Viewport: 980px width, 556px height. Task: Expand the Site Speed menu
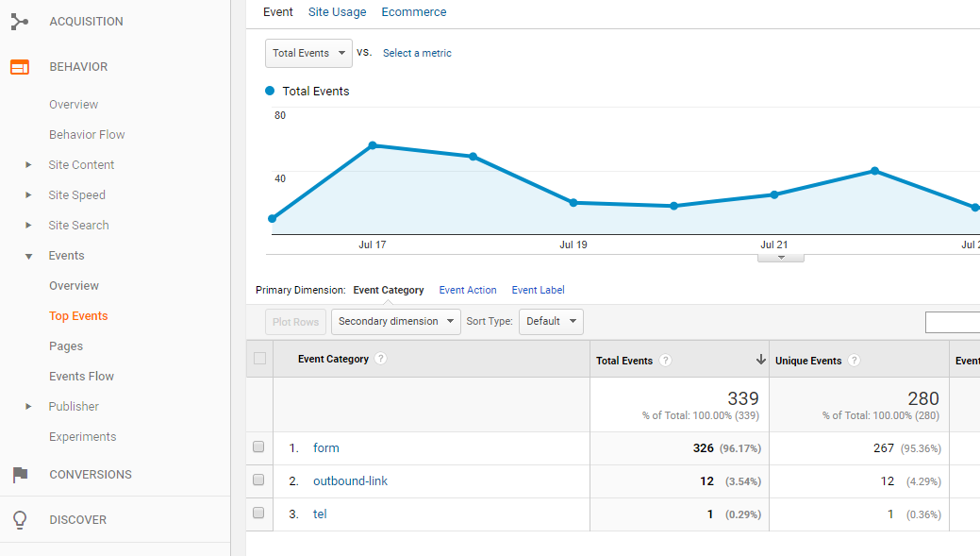tap(28, 195)
